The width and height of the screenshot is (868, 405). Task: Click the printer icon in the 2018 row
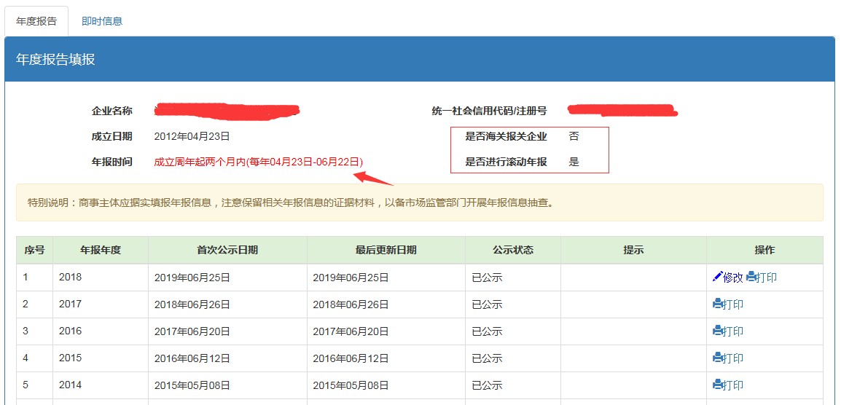(x=751, y=278)
